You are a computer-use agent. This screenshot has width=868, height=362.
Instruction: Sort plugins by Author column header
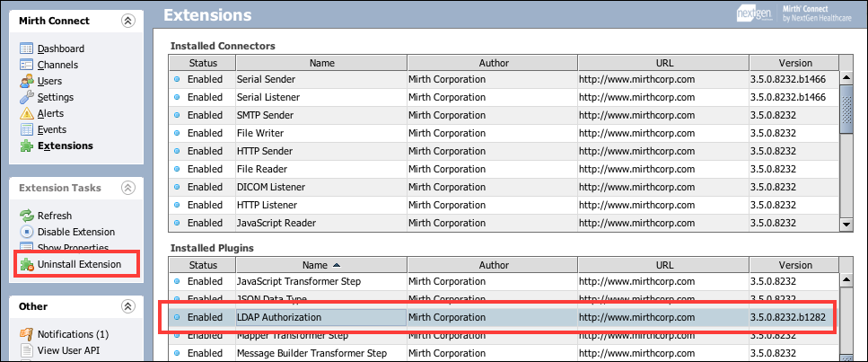coord(492,265)
